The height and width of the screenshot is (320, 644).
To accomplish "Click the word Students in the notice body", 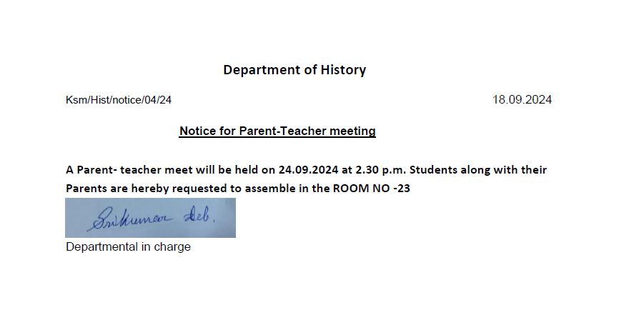I will click(433, 170).
